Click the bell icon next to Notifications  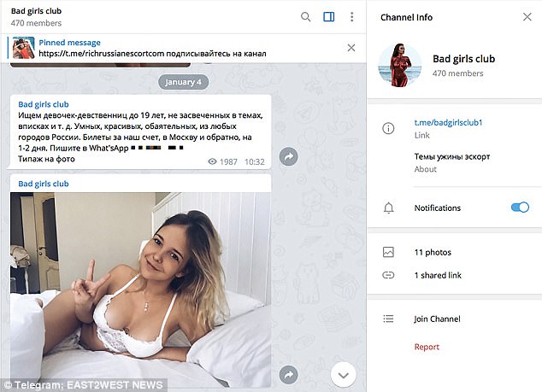(x=388, y=208)
